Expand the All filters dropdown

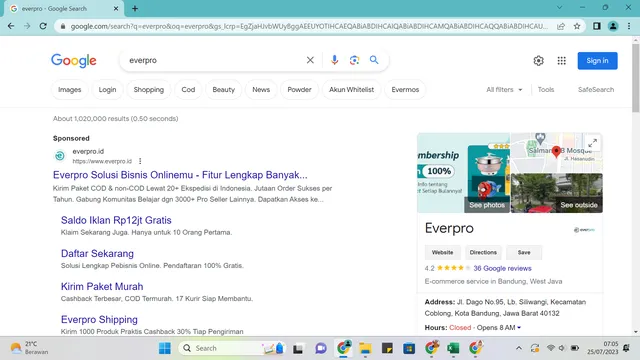504,89
